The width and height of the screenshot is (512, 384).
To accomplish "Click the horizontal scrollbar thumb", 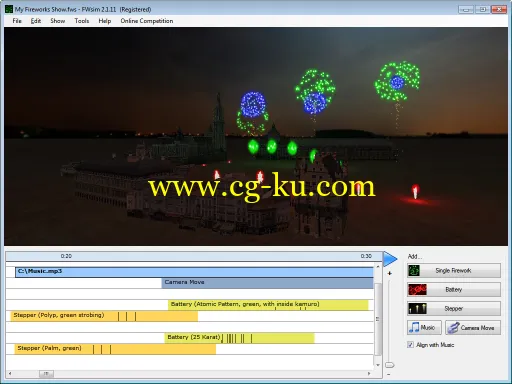I will [46, 374].
